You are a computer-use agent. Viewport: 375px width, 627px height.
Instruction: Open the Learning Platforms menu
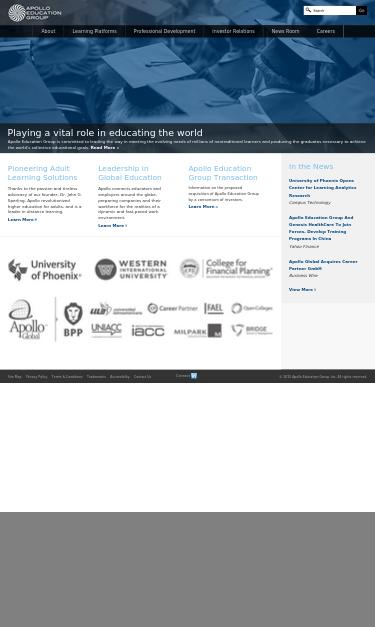[x=95, y=31]
